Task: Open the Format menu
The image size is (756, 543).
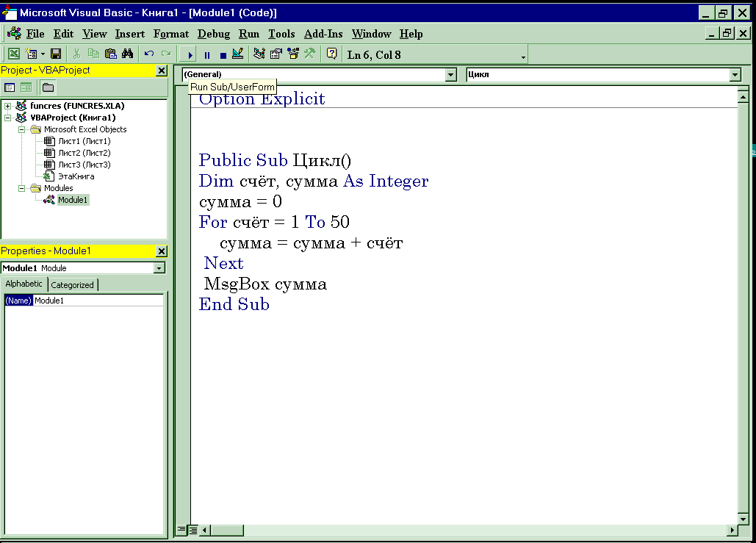Action: (x=171, y=34)
